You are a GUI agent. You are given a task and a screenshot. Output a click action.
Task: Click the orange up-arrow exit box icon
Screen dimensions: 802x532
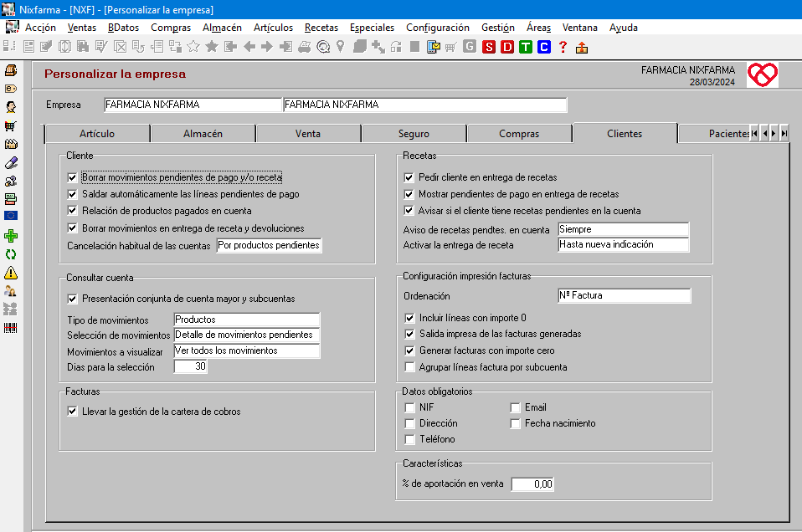click(582, 48)
